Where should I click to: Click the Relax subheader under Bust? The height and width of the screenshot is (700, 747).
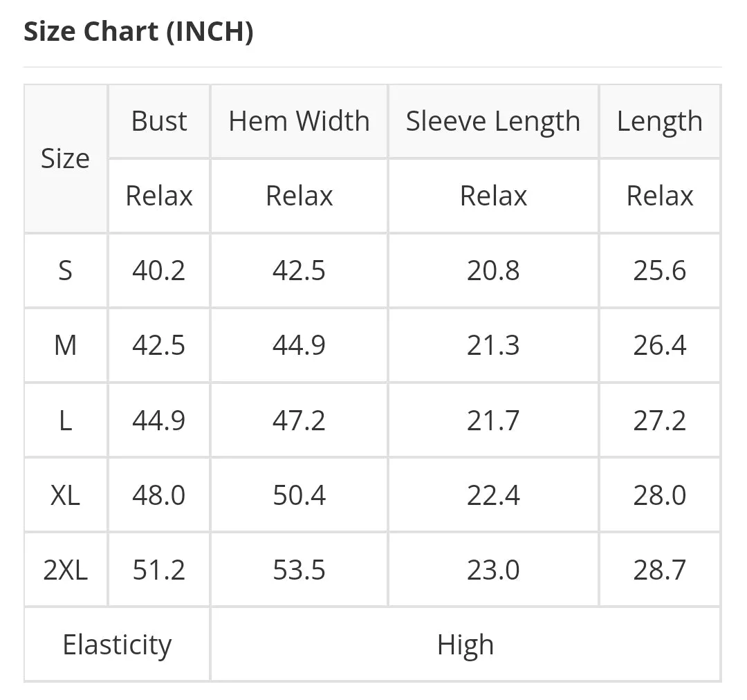(x=159, y=196)
